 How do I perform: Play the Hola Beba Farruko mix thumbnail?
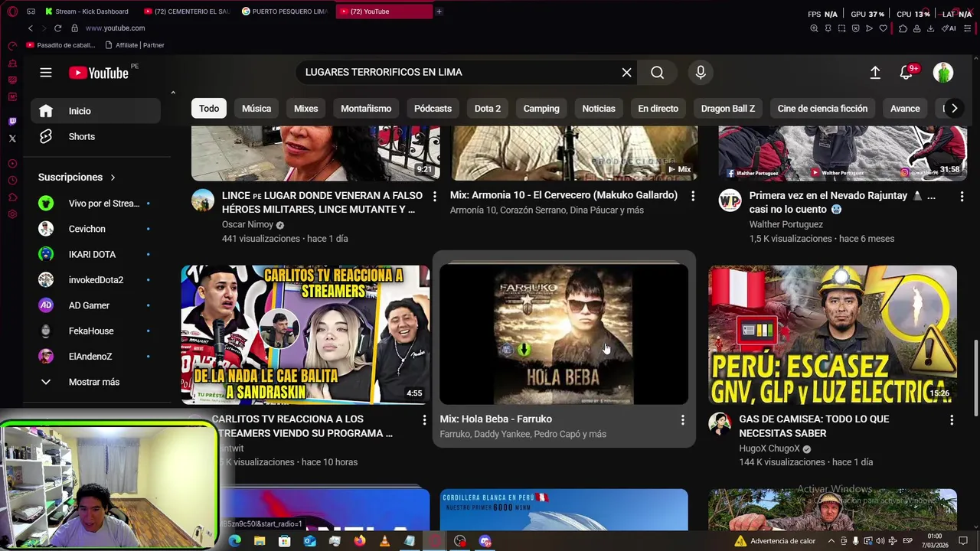coord(563,334)
